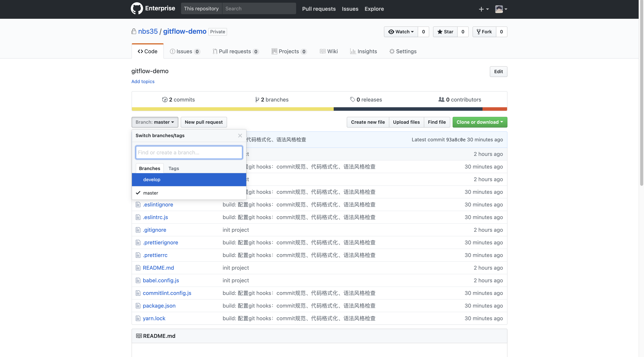Click the .prettierrc file icon
Viewport: 644px width, 357px height.
pyautogui.click(x=138, y=255)
